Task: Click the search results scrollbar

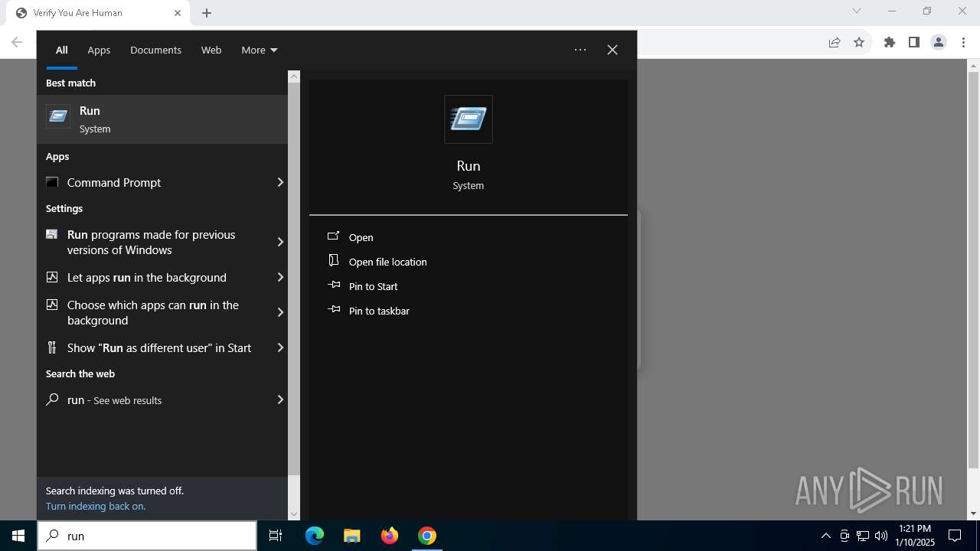Action: [294, 279]
